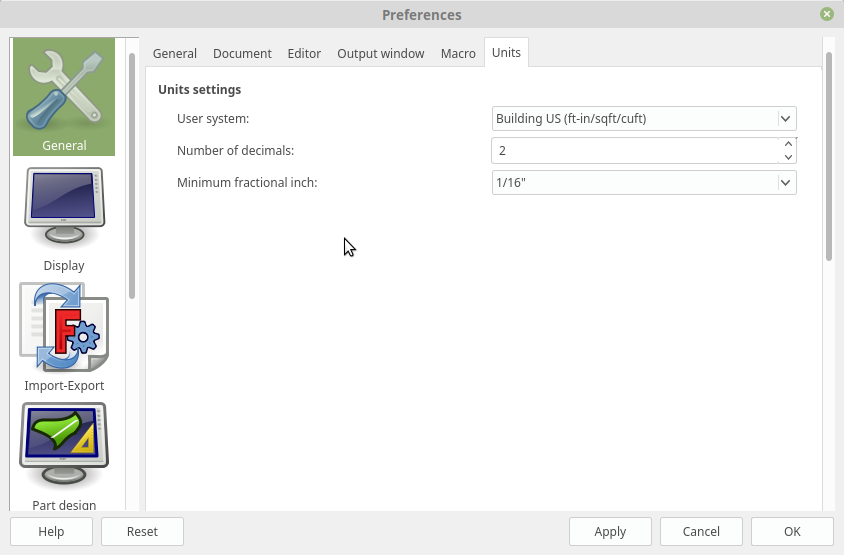Screen dimensions: 844x555
Task: Switch to the Document tab
Action: [x=242, y=53]
